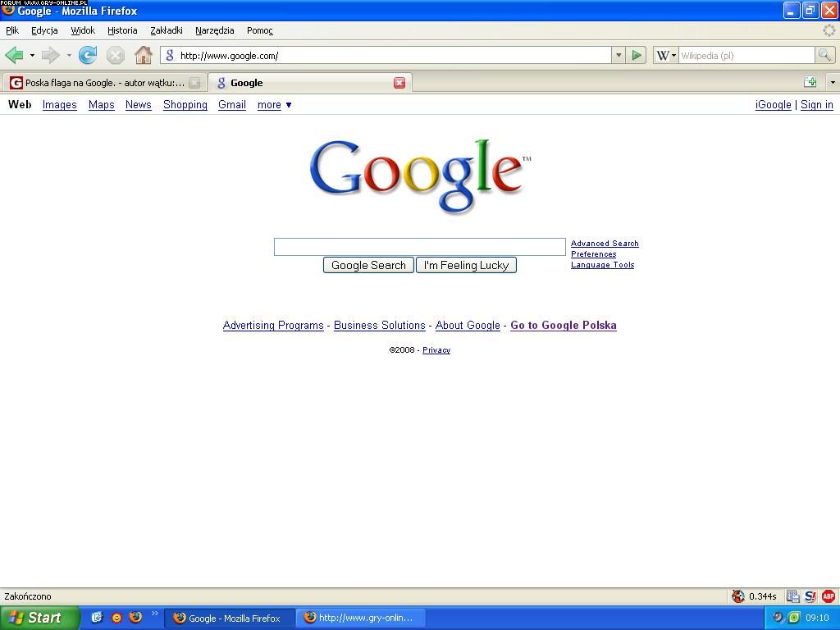Open the Privacy link
The height and width of the screenshot is (630, 840).
click(436, 349)
